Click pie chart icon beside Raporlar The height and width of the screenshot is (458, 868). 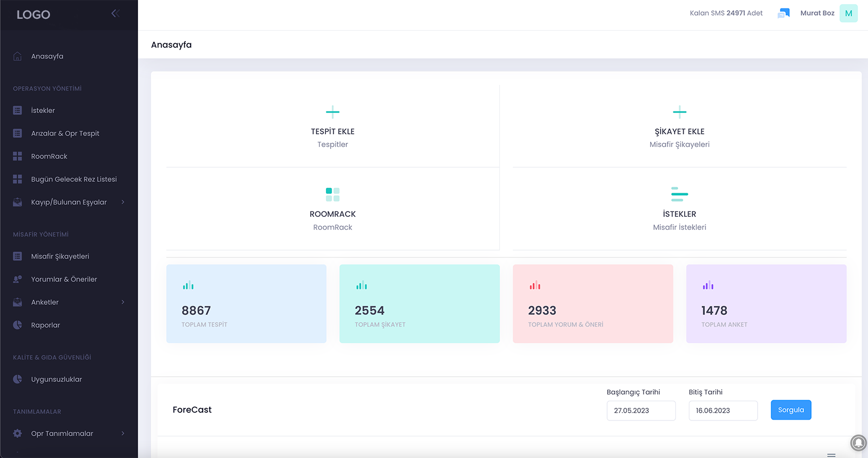17,325
